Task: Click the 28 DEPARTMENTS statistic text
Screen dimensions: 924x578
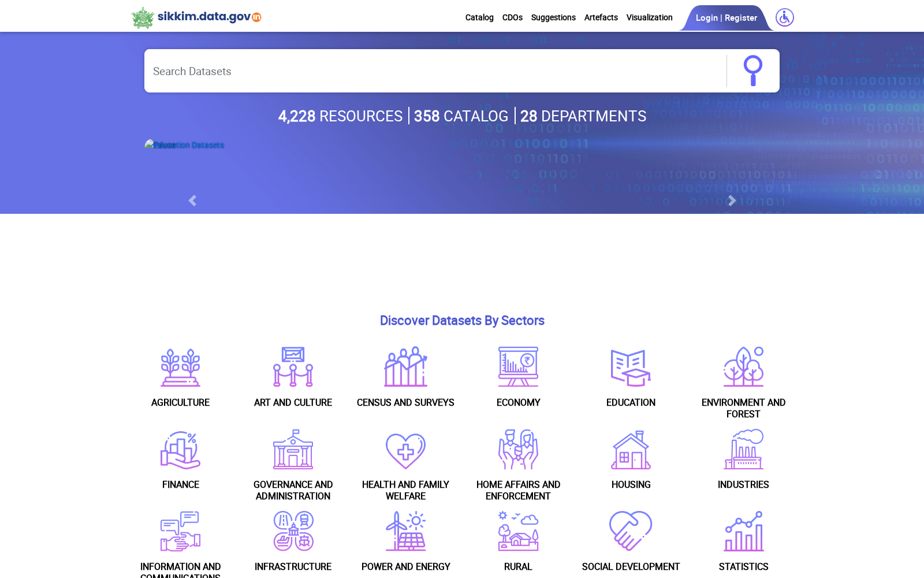Action: [x=583, y=116]
